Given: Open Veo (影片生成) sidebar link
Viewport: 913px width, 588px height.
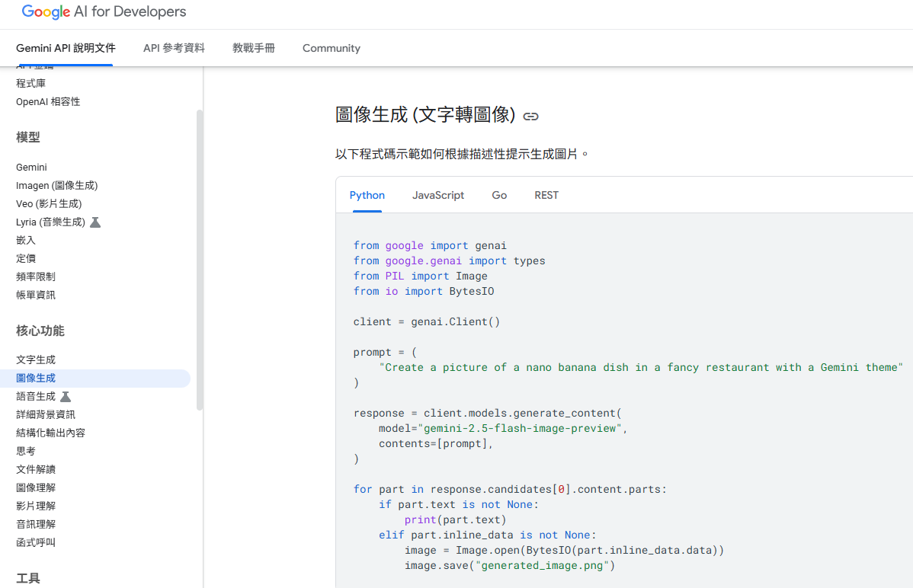Looking at the screenshot, I should (49, 204).
